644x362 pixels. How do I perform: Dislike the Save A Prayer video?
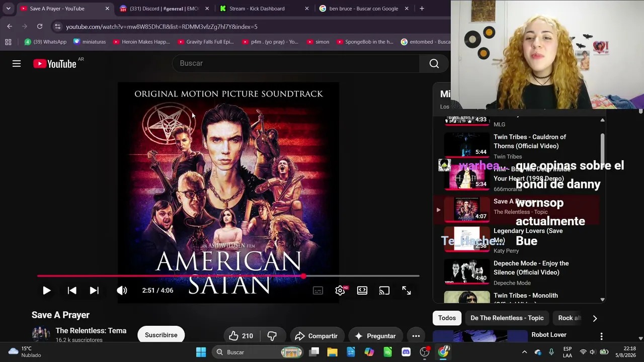272,336
